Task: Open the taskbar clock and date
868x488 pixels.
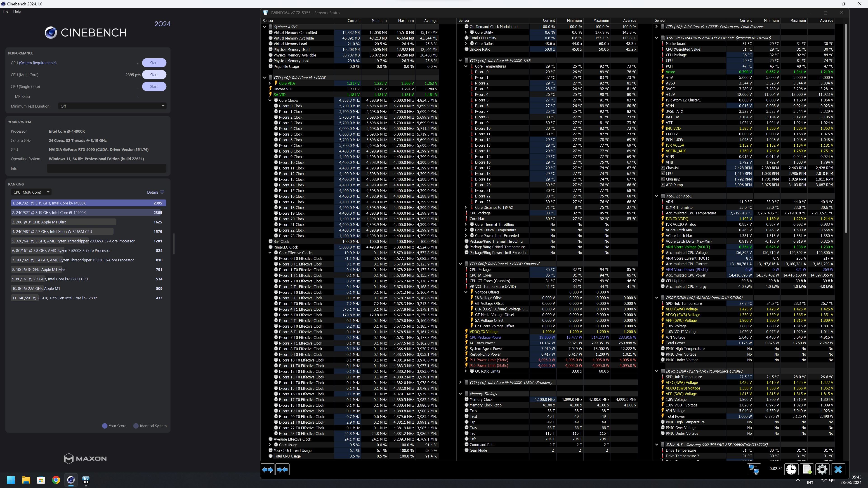Action: pyautogui.click(x=851, y=480)
